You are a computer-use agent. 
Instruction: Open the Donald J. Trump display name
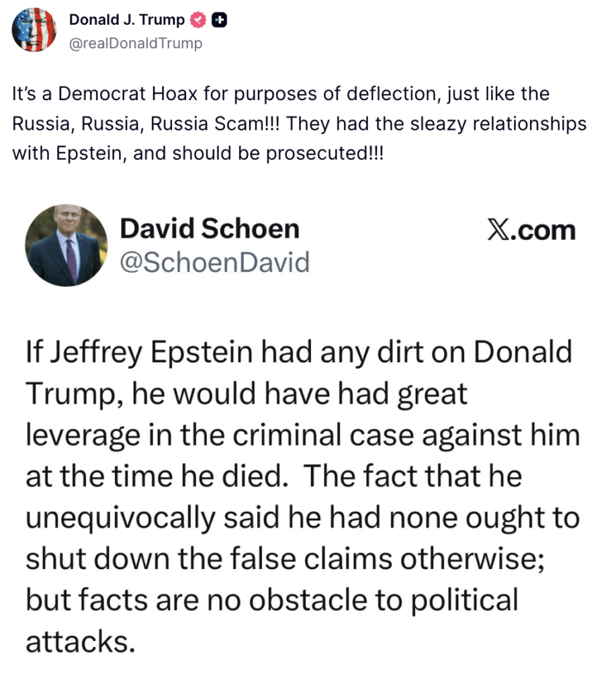point(126,21)
